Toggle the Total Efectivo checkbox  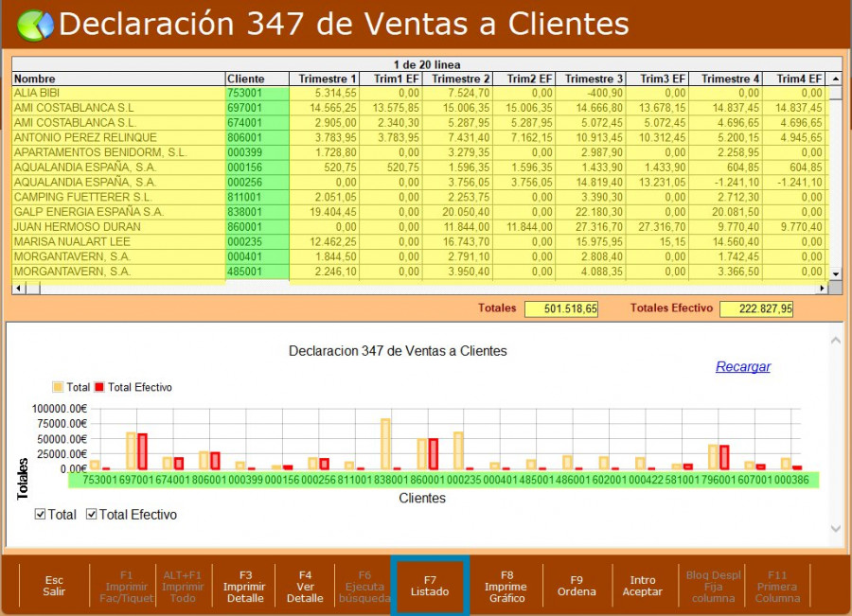point(92,515)
